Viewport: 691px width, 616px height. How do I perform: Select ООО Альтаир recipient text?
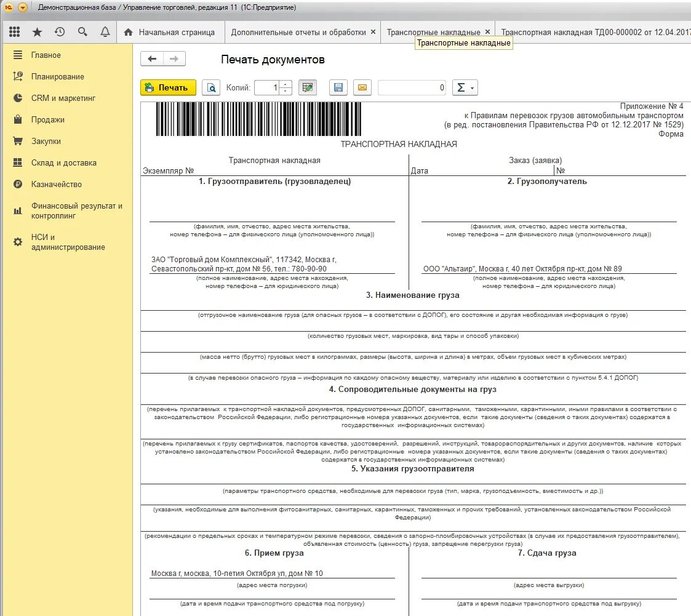tap(522, 268)
